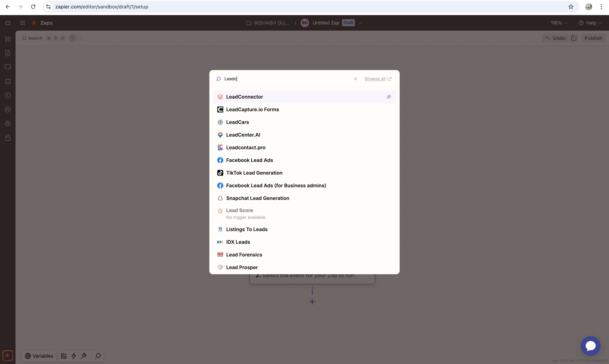Toggle the switch next to Search
Viewport: 609px width, 364px height.
point(75,38)
